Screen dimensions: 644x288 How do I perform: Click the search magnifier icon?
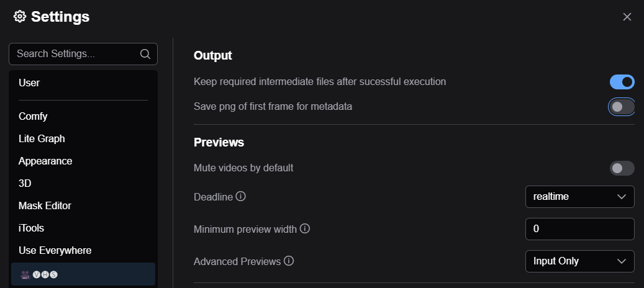point(145,54)
